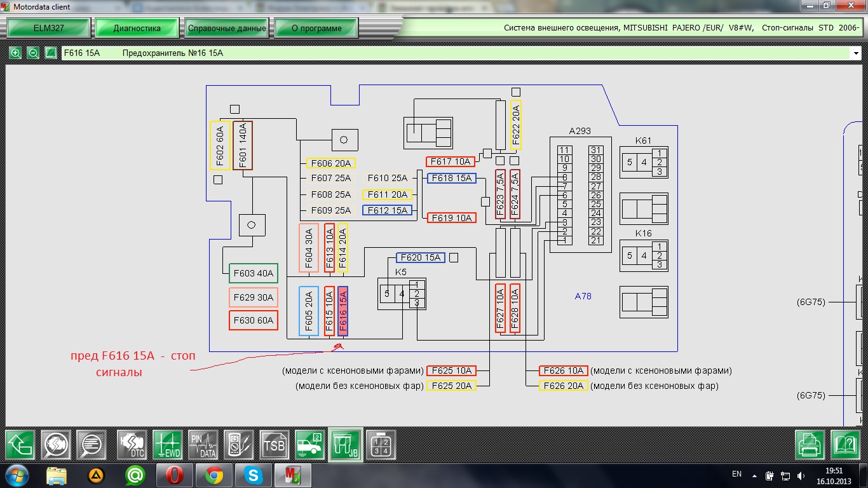
Task: Open the ground points car icon
Action: pyautogui.click(x=309, y=445)
